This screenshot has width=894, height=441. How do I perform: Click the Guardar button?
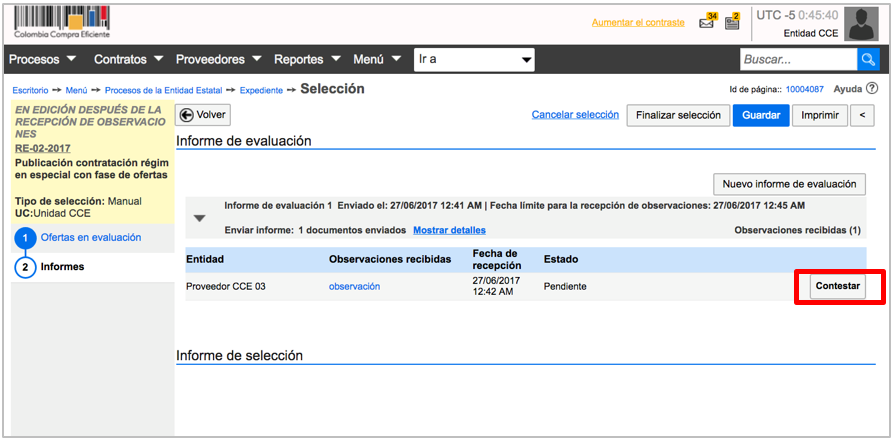pos(761,116)
